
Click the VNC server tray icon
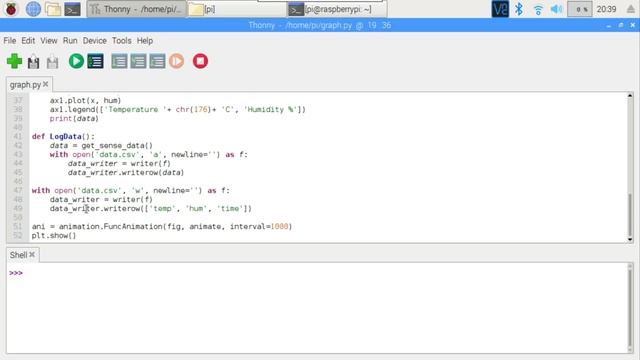click(x=500, y=9)
